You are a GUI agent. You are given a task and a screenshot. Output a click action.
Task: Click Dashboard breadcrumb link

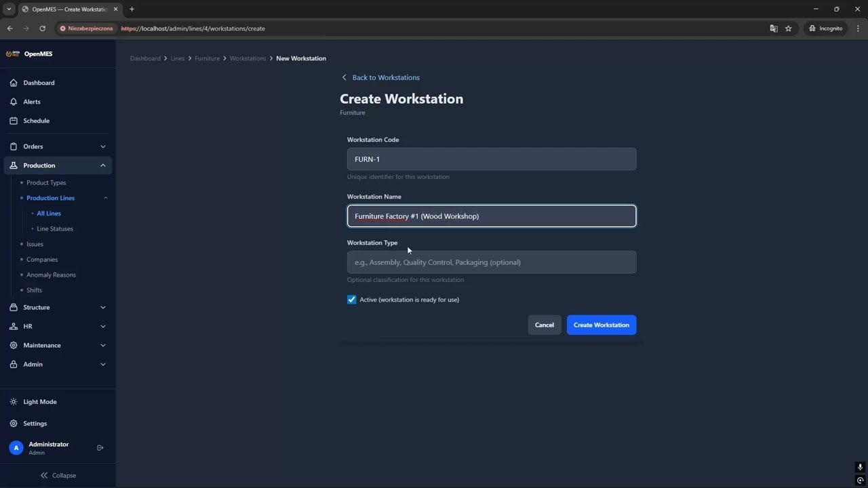click(145, 58)
